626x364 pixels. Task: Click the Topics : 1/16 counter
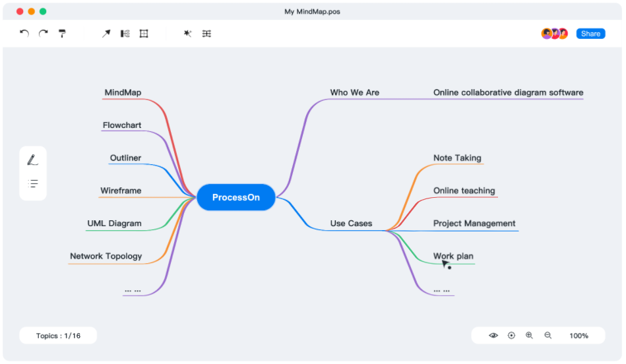(x=58, y=336)
